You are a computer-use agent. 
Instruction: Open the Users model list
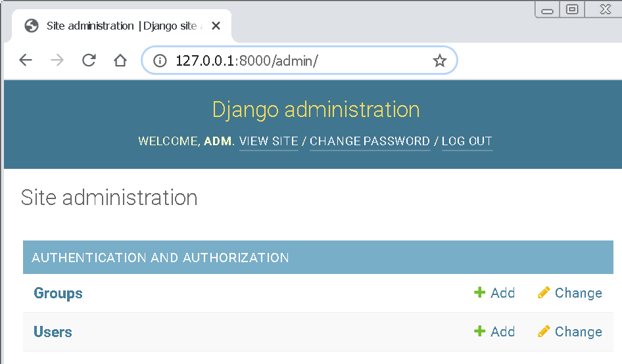53,332
